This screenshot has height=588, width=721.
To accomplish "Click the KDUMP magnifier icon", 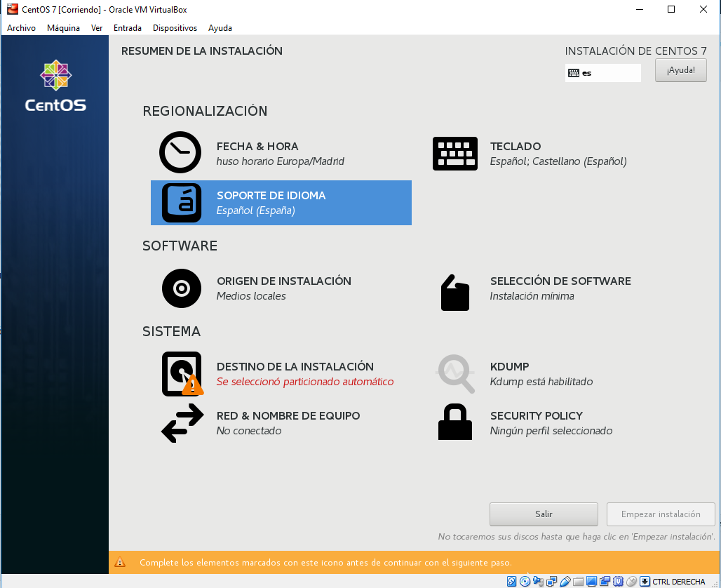I will (x=456, y=373).
